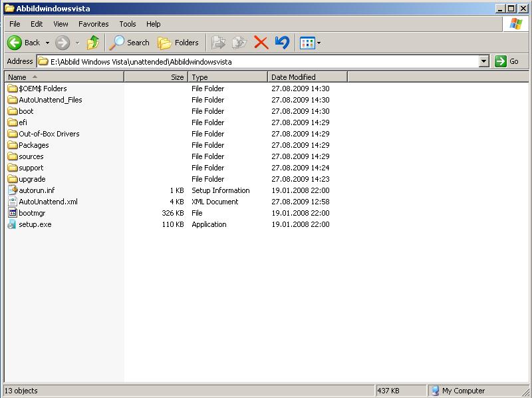532x398 pixels.
Task: Click the '27.08.2009 14:23' date cell
Action: [x=301, y=179]
